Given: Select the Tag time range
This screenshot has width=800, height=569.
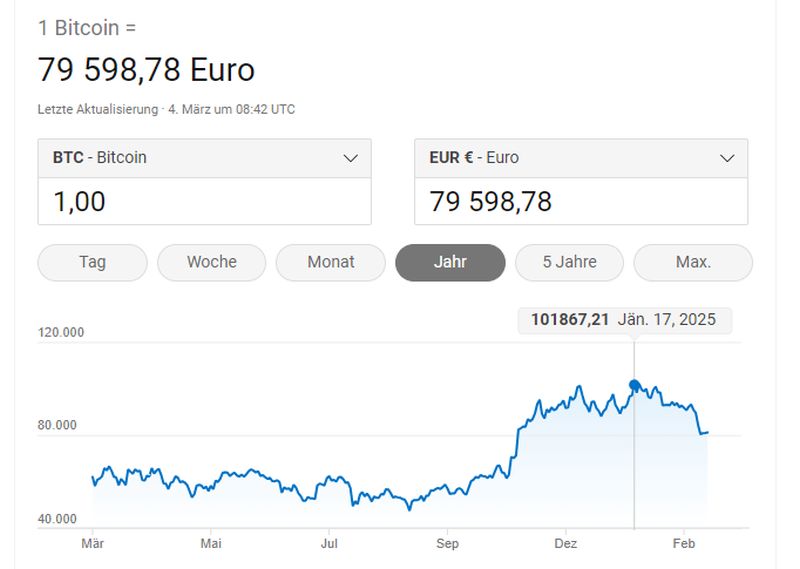Looking at the screenshot, I should click(x=92, y=262).
